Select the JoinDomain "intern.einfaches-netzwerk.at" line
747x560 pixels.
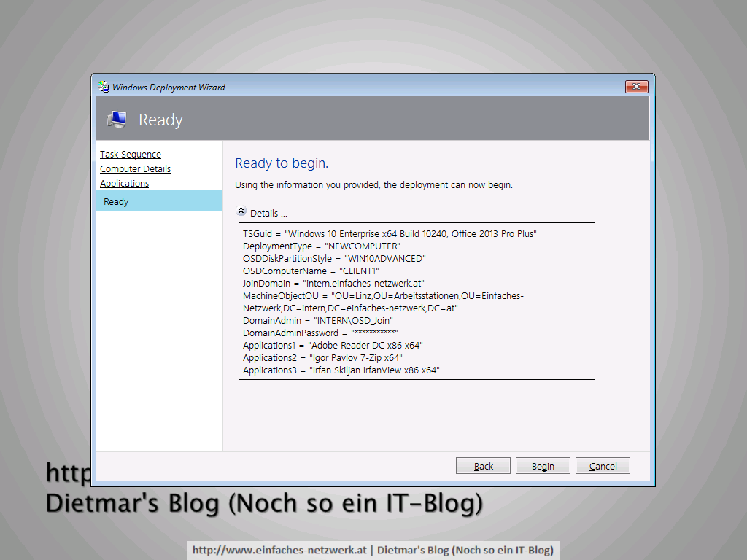pos(333,284)
